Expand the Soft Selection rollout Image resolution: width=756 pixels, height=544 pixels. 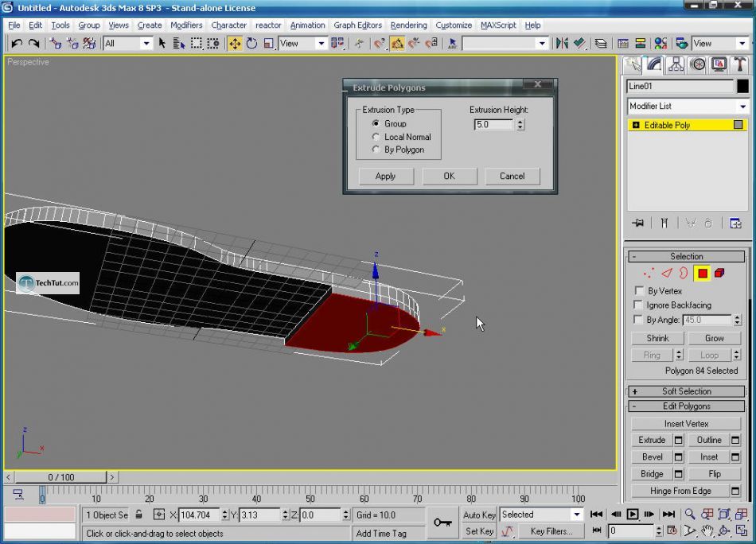(x=687, y=391)
